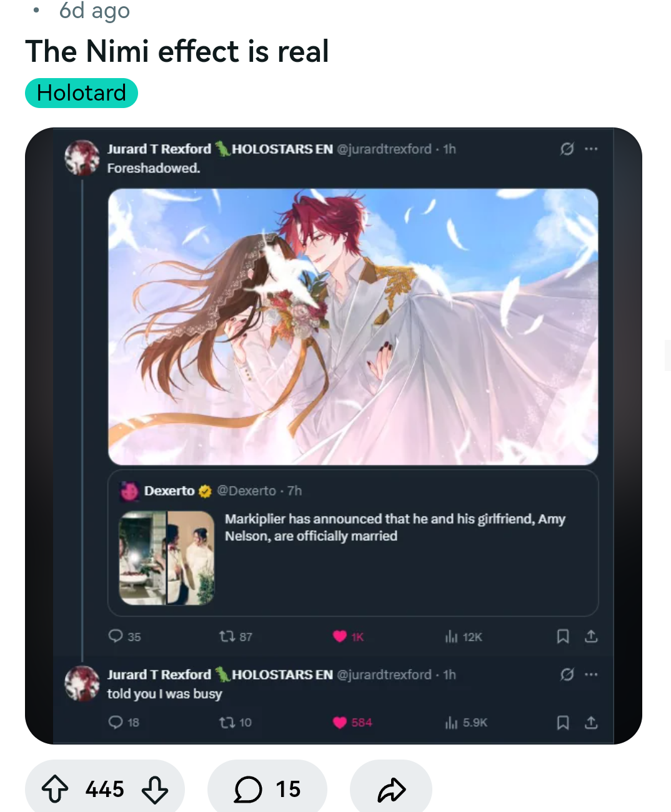Bookmark the Foreshadowed tweet
This screenshot has height=812, width=671.
click(563, 636)
